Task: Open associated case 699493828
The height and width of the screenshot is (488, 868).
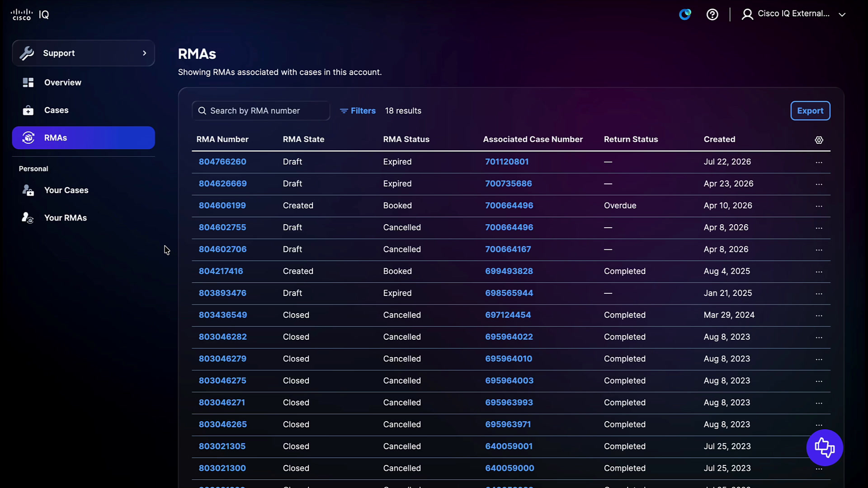Action: pos(509,271)
